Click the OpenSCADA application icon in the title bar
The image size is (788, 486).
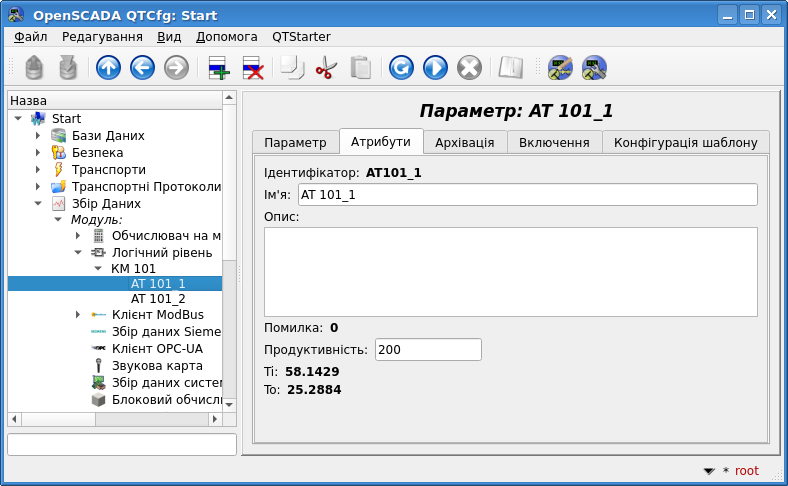click(x=16, y=15)
